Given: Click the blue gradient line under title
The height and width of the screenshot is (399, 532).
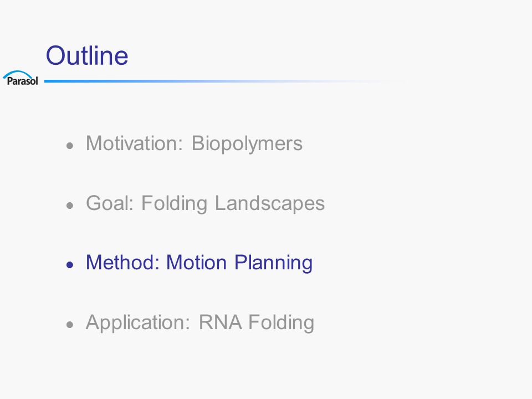Looking at the screenshot, I should pyautogui.click(x=224, y=81).
